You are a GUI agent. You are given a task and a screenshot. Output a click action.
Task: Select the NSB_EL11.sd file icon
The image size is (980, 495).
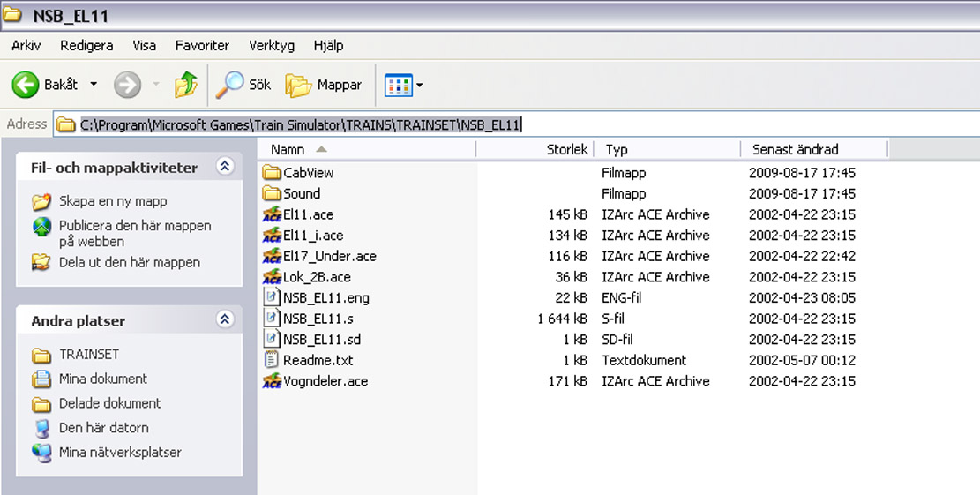(272, 340)
